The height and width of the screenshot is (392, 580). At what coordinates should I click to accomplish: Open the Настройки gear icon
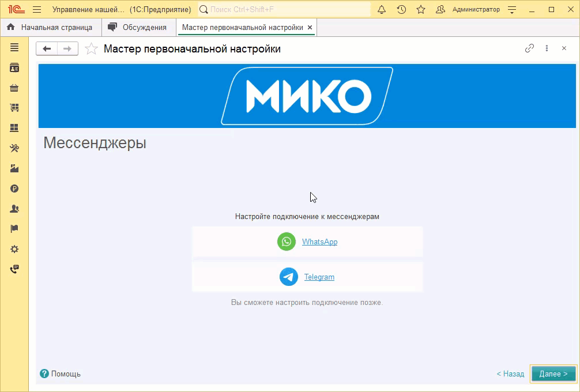tap(15, 248)
